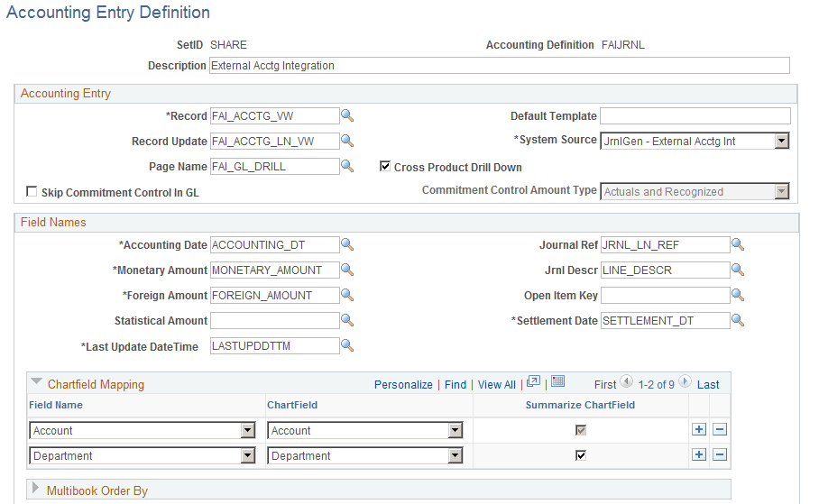Add row after the Department mapping

click(x=699, y=454)
